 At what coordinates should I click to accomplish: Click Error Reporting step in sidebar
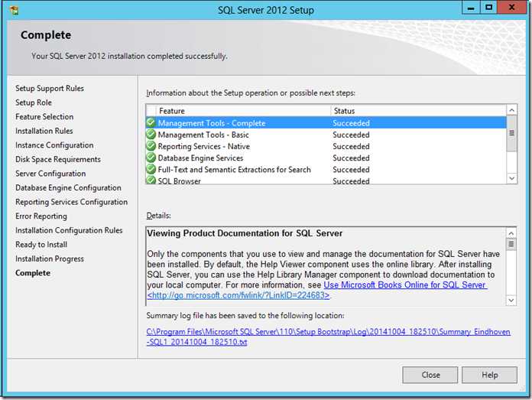point(41,216)
